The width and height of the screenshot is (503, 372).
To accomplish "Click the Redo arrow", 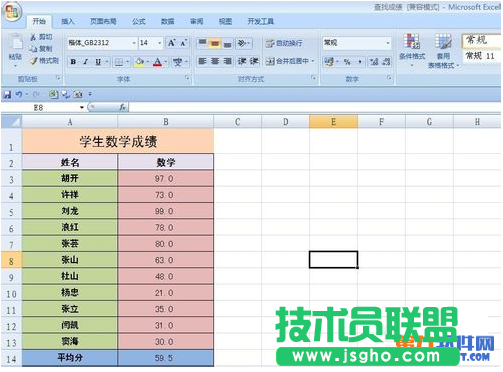I will click(x=36, y=95).
